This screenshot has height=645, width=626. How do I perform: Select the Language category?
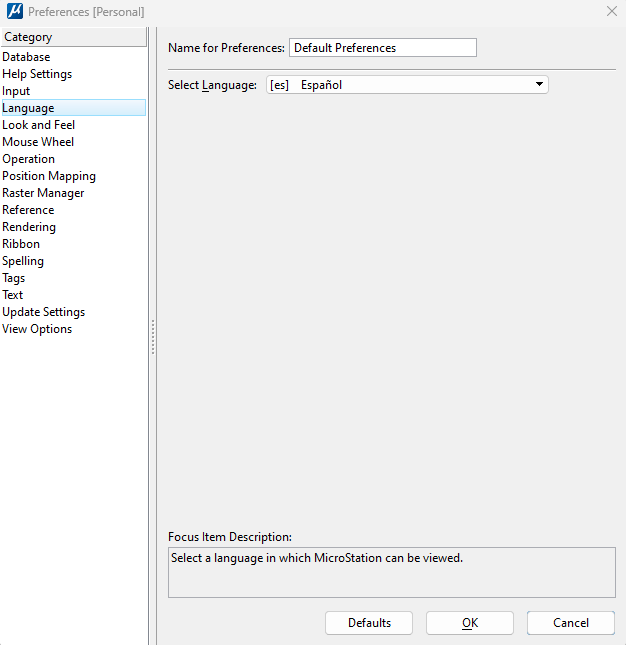[x=74, y=108]
